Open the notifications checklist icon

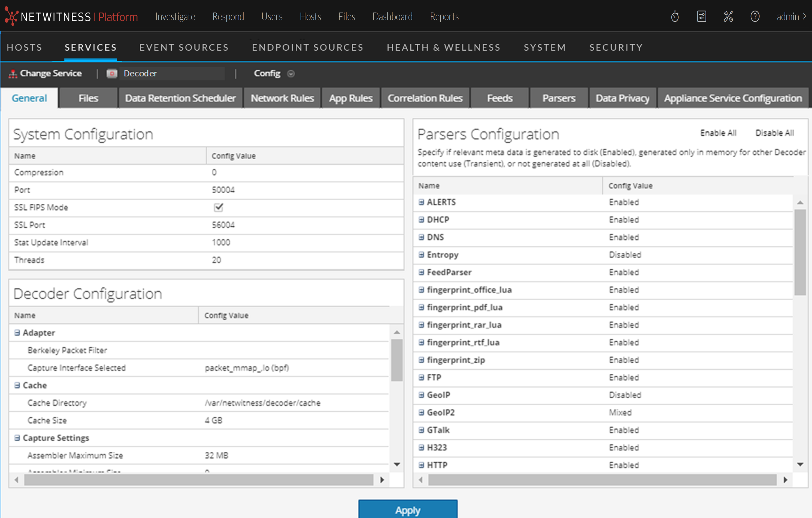tap(701, 16)
